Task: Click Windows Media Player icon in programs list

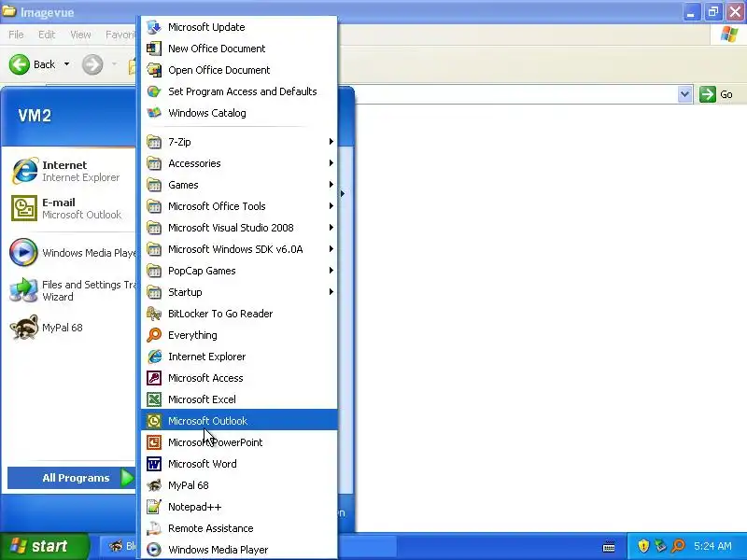Action: [153, 550]
